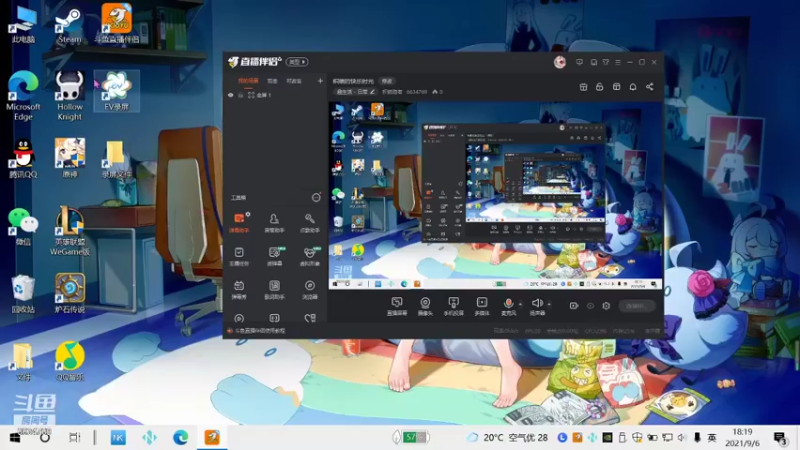The height and width of the screenshot is (450, 800).
Task: Open 腾讯QQ desktop shortcut
Action: [x=23, y=159]
